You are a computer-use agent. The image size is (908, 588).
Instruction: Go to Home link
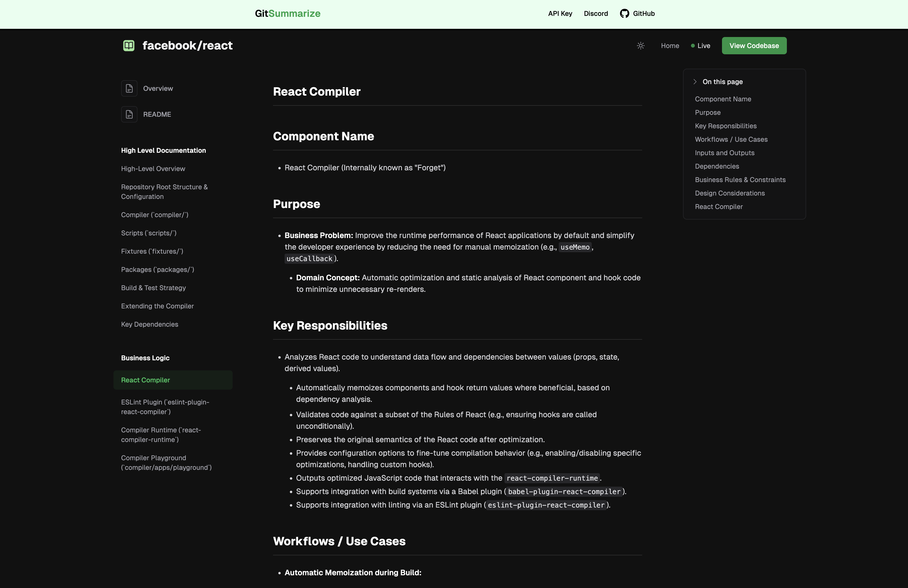[x=670, y=46]
